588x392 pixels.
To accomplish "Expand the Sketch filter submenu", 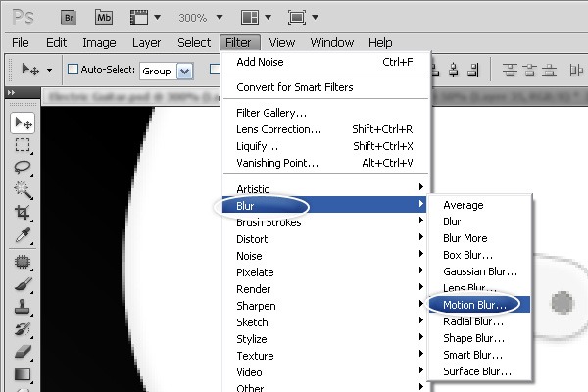I will pos(324,322).
